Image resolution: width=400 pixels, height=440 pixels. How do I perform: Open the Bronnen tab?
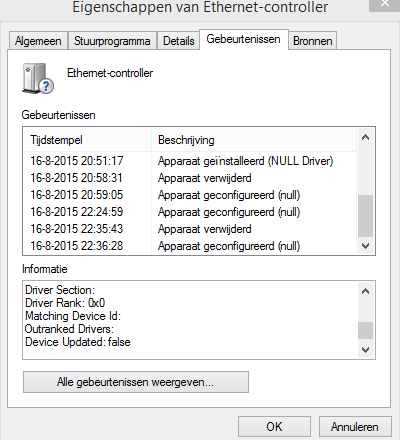click(313, 41)
